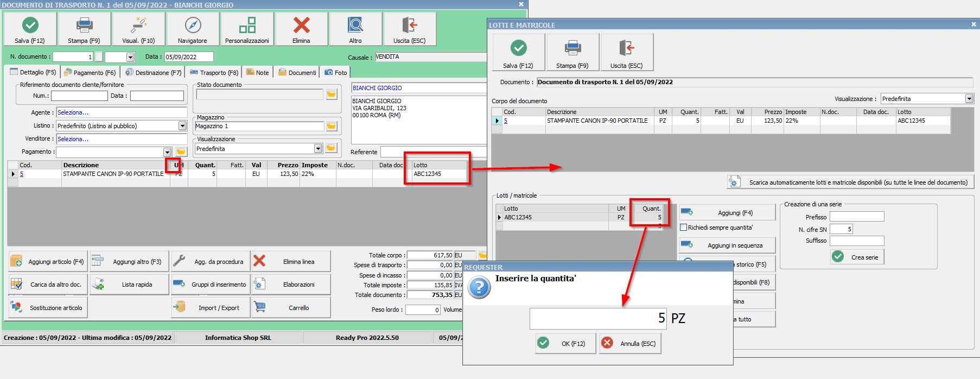Click the N. cifre SN field
980x379 pixels.
pyautogui.click(x=841, y=229)
